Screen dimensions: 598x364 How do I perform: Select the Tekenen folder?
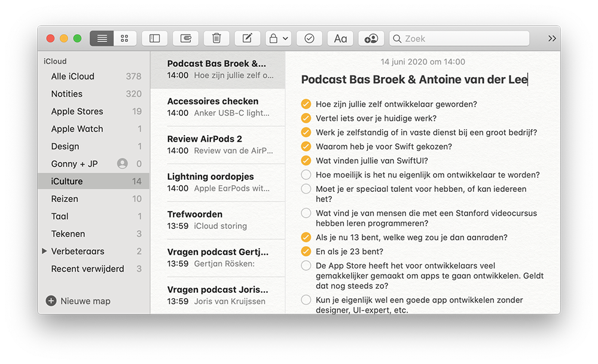pyautogui.click(x=93, y=234)
